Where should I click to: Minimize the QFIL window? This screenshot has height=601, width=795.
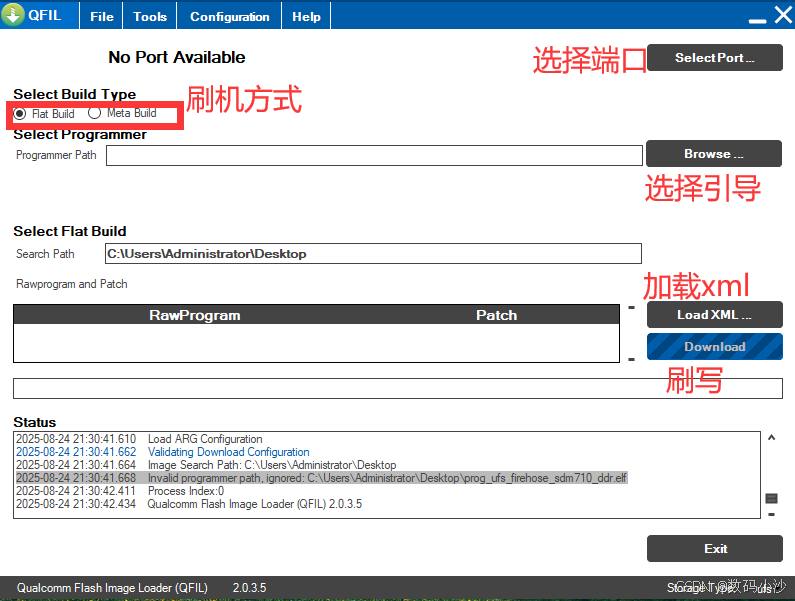(x=757, y=20)
